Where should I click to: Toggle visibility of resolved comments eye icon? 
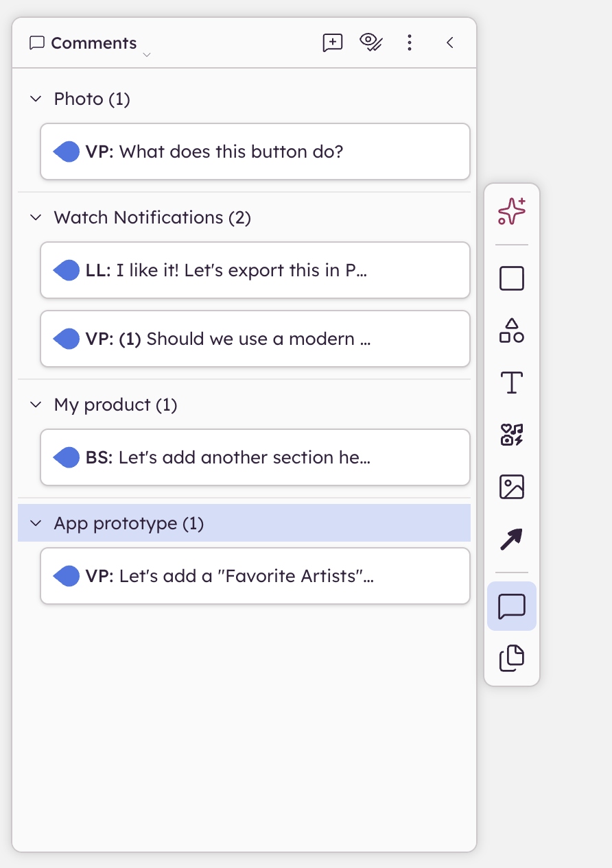point(371,43)
